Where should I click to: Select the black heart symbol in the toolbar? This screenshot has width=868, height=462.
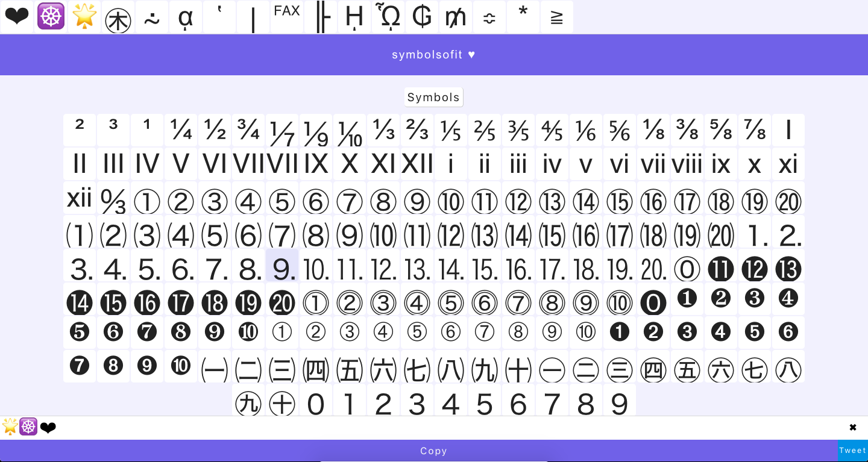[x=16, y=16]
